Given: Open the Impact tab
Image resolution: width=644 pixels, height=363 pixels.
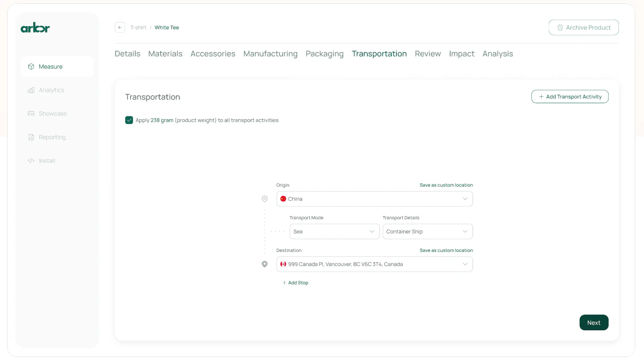Looking at the screenshot, I should (x=462, y=53).
